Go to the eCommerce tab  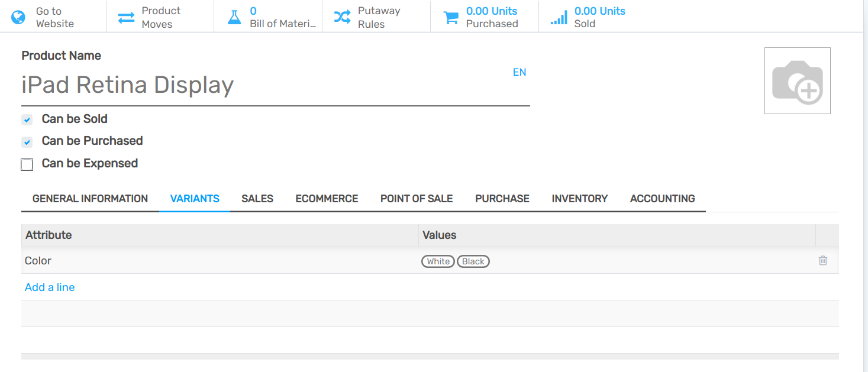coord(327,199)
